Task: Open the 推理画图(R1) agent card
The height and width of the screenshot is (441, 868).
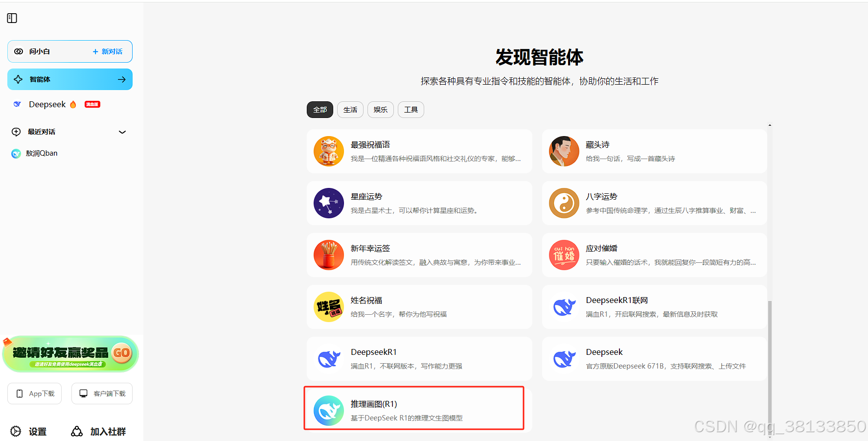Action: [x=419, y=411]
